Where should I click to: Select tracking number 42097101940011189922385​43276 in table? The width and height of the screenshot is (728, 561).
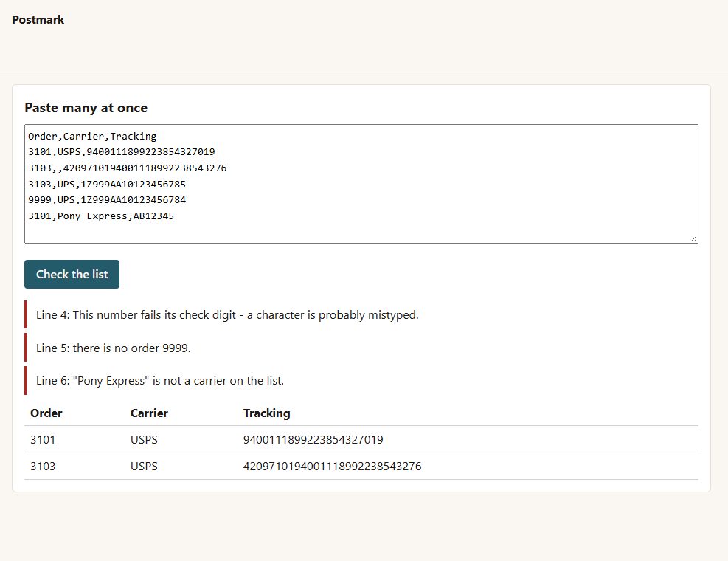click(x=333, y=467)
